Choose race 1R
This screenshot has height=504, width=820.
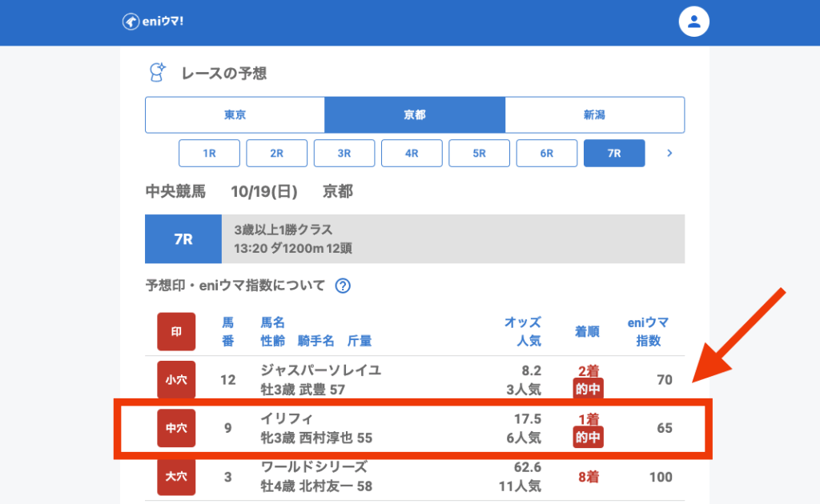point(209,153)
